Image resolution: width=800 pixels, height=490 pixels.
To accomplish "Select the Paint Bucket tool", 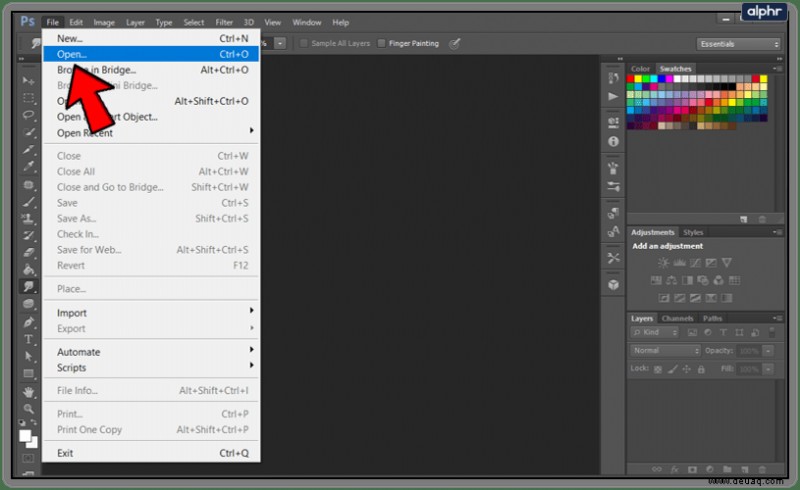I will 29,270.
